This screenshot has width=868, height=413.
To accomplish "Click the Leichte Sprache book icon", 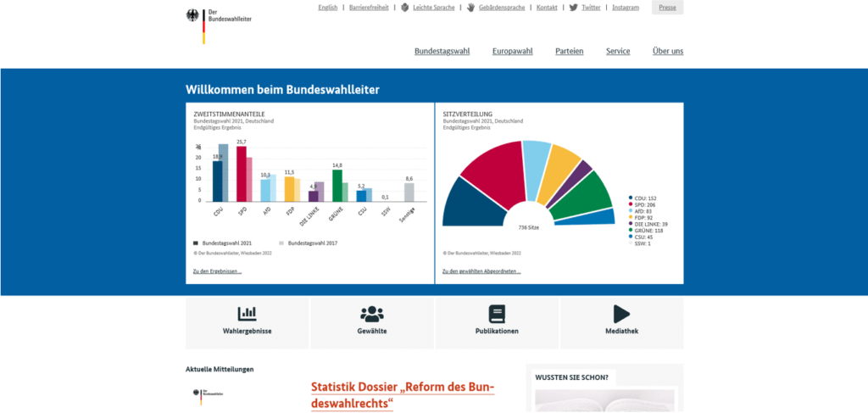I will coord(405,8).
